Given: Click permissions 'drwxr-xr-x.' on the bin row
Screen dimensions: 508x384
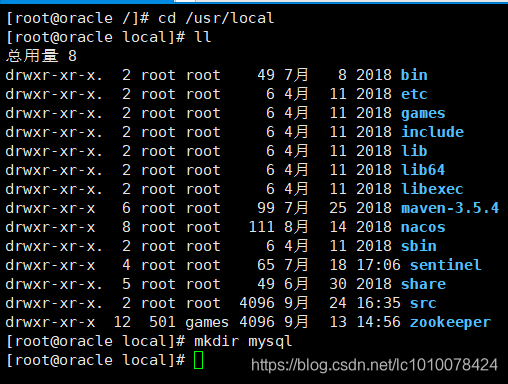Looking at the screenshot, I should (54, 75).
